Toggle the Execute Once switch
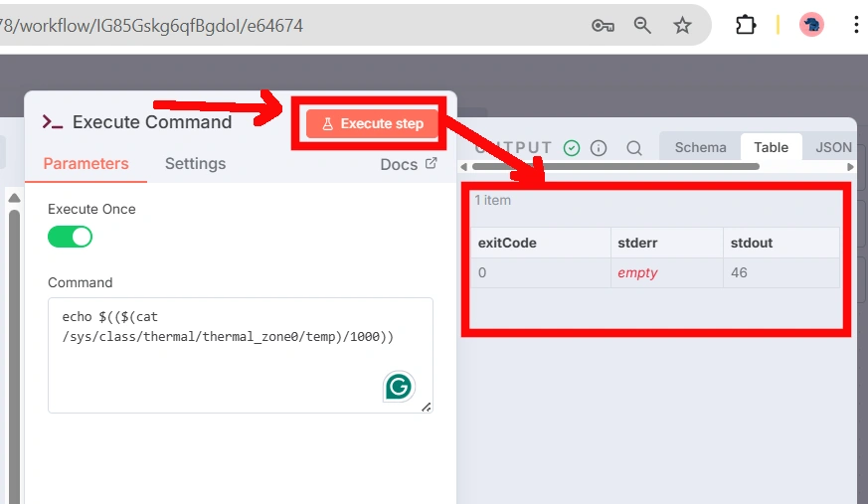 click(x=70, y=237)
